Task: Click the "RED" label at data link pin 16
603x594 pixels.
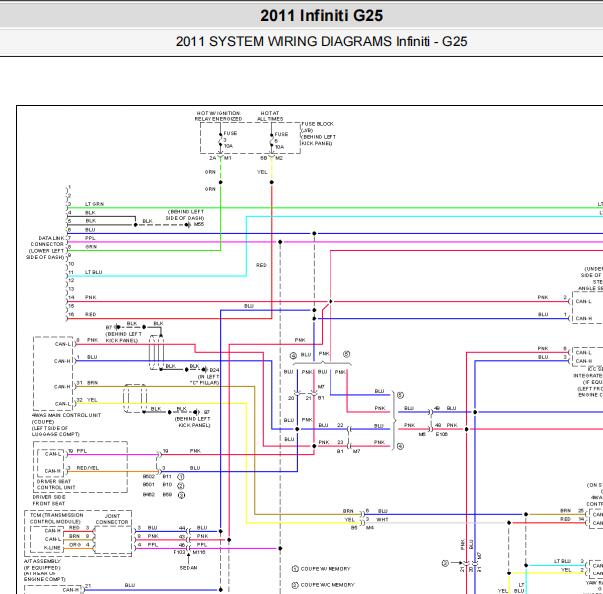Action: click(x=90, y=314)
